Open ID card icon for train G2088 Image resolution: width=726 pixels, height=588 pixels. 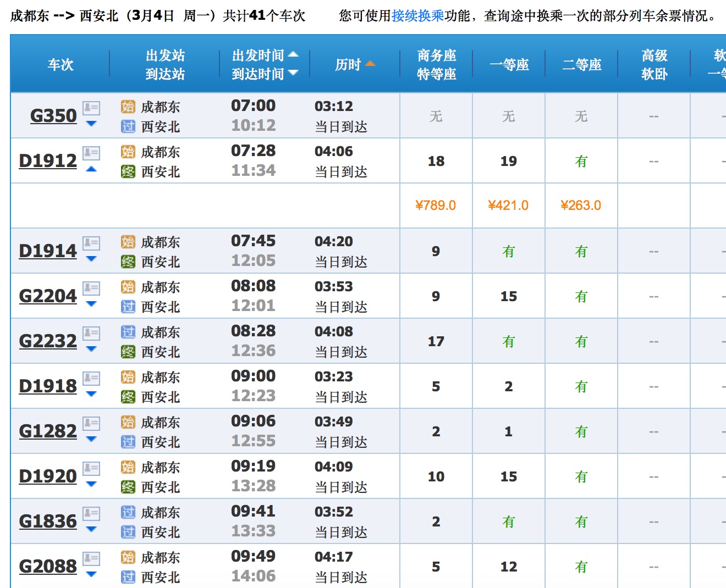click(91, 558)
